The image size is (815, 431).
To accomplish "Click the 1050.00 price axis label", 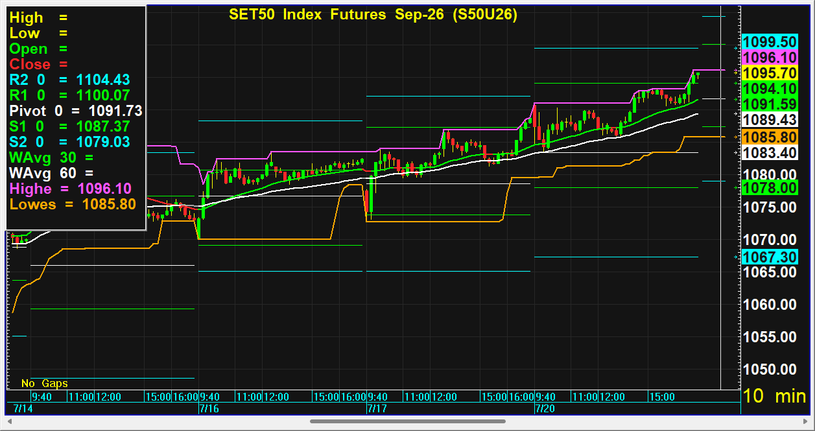I will (x=770, y=369).
